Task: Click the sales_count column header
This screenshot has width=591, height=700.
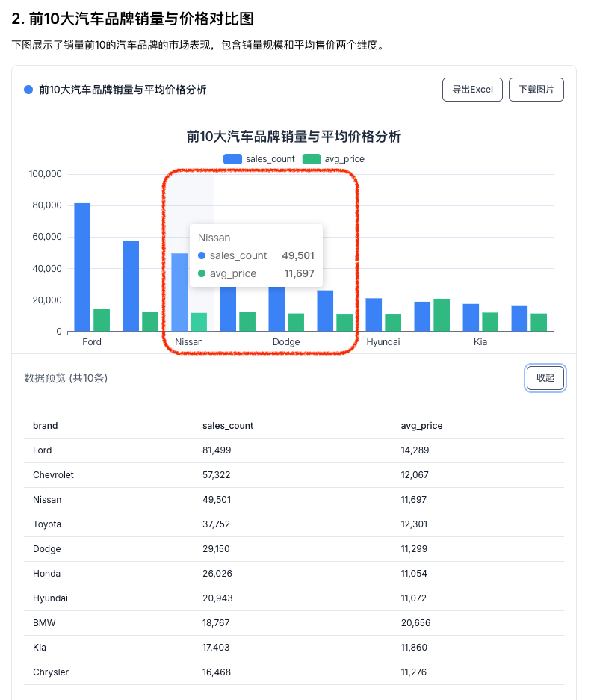Action: 228,425
